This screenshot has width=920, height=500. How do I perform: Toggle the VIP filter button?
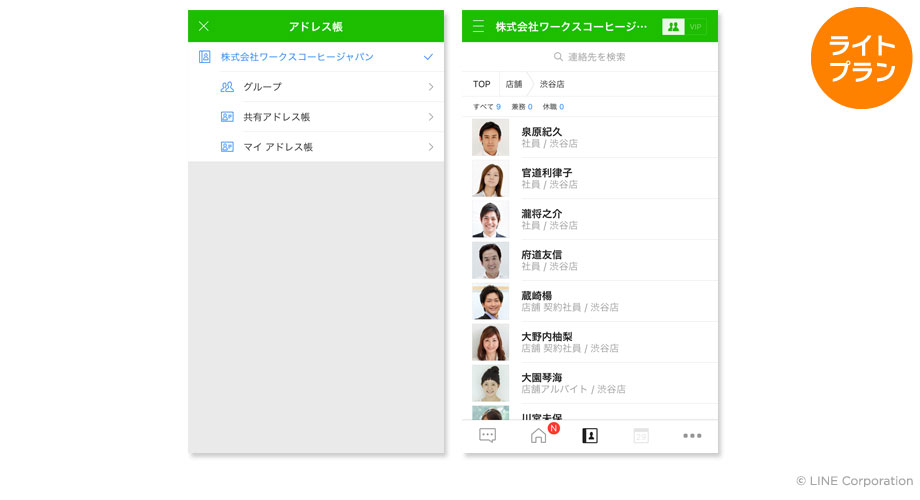(x=696, y=27)
